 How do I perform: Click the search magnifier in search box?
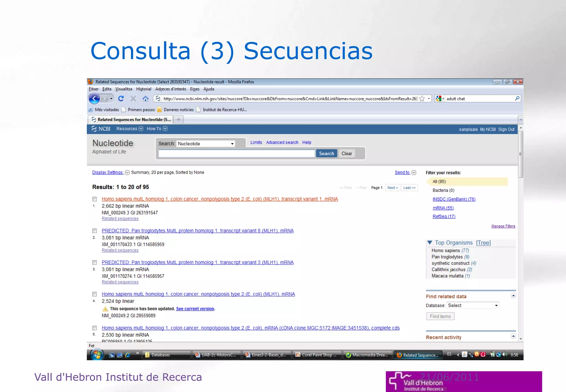[517, 98]
